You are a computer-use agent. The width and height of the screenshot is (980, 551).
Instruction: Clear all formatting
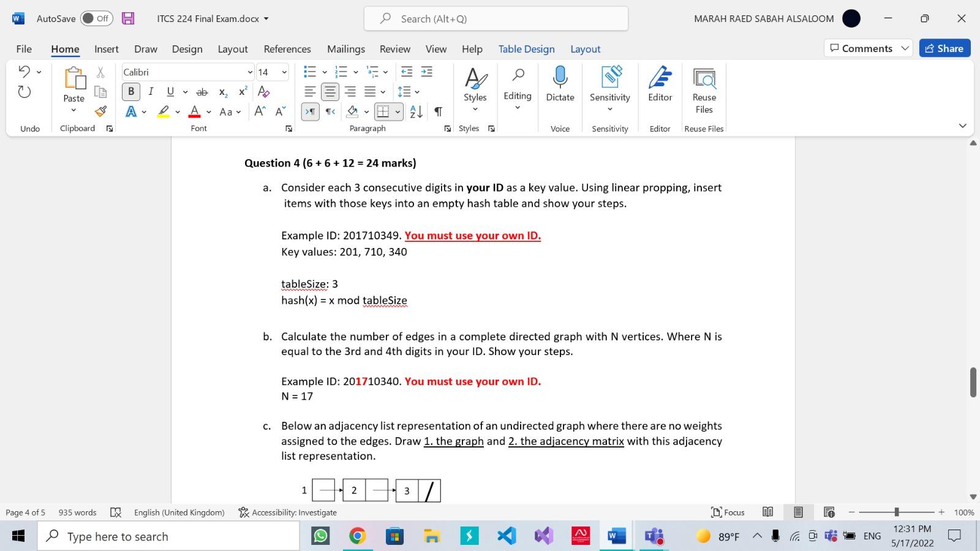click(x=264, y=91)
